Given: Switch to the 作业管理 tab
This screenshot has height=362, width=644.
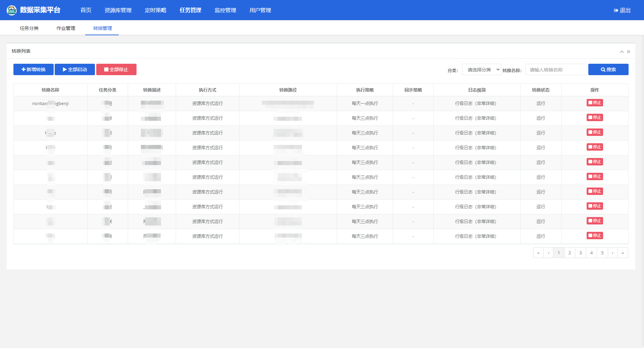Looking at the screenshot, I should [x=66, y=28].
